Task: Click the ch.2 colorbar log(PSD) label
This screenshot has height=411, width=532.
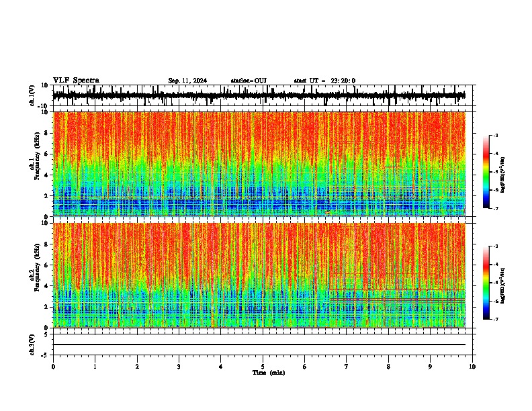Action: tap(502, 286)
